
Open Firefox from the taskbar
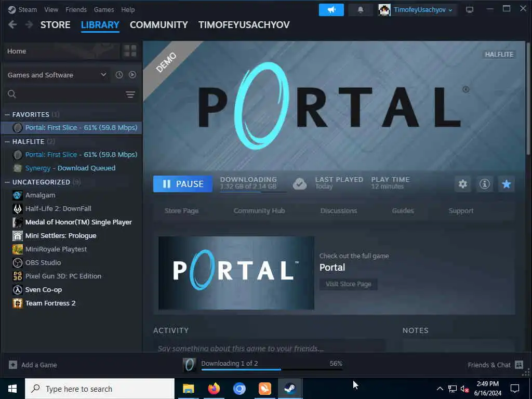pos(214,389)
